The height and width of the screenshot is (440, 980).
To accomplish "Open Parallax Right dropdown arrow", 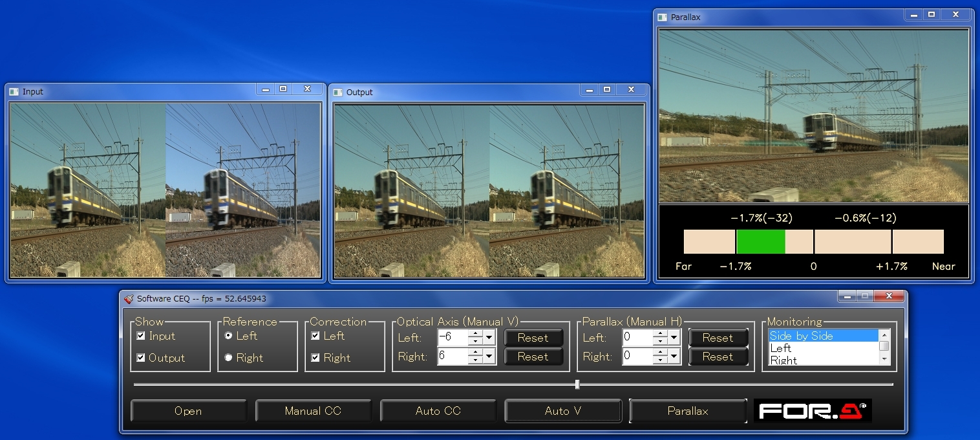I will (x=674, y=356).
